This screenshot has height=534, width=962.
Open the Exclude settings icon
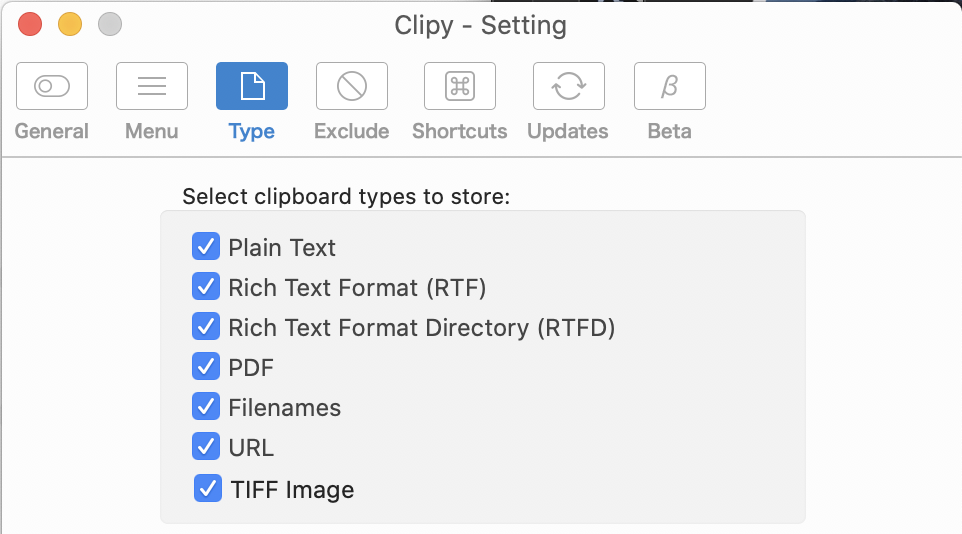coord(352,86)
